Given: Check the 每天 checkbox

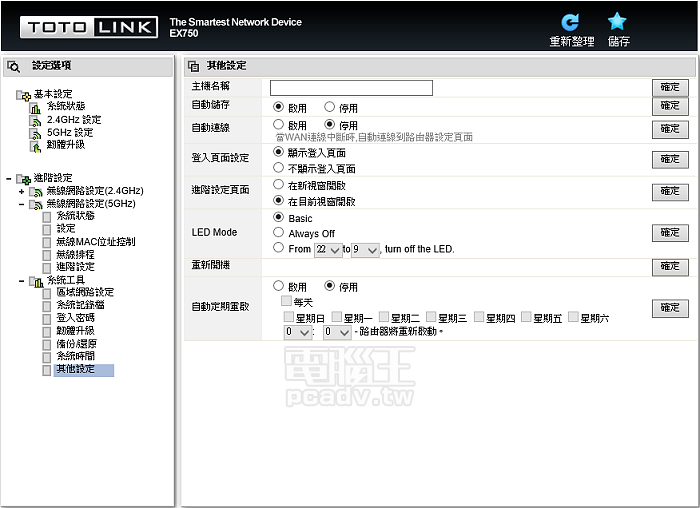Looking at the screenshot, I should (x=287, y=301).
